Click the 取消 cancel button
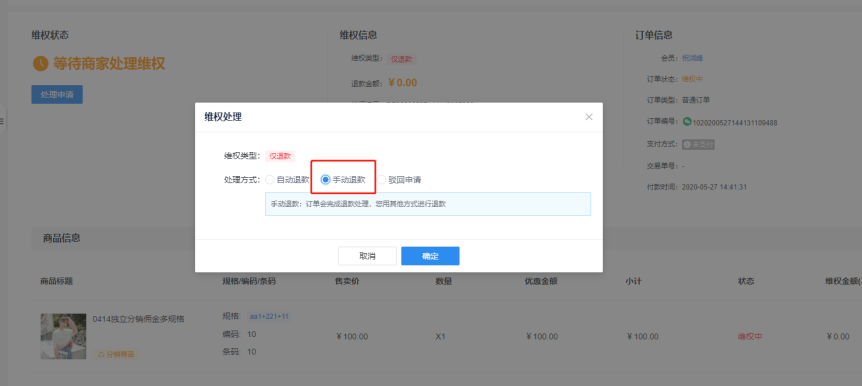 tap(367, 256)
